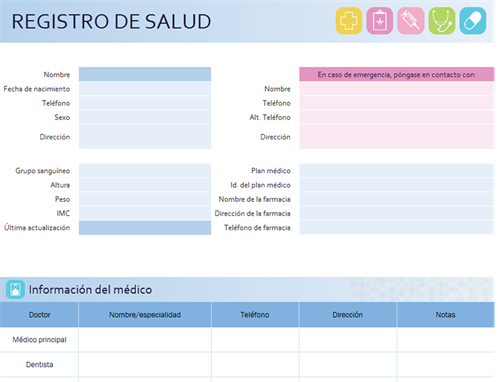Select the Teléfono de farmacia field
The width and height of the screenshot is (498, 382).
[x=396, y=228]
